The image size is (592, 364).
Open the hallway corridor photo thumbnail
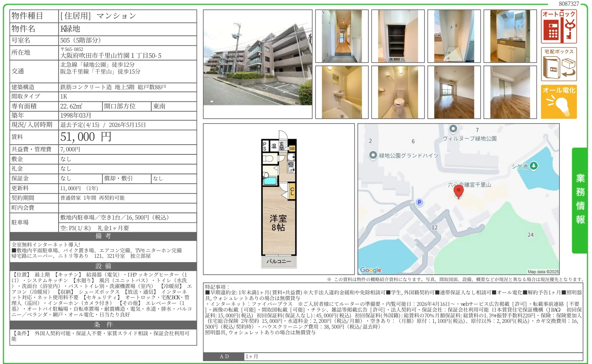342,36
